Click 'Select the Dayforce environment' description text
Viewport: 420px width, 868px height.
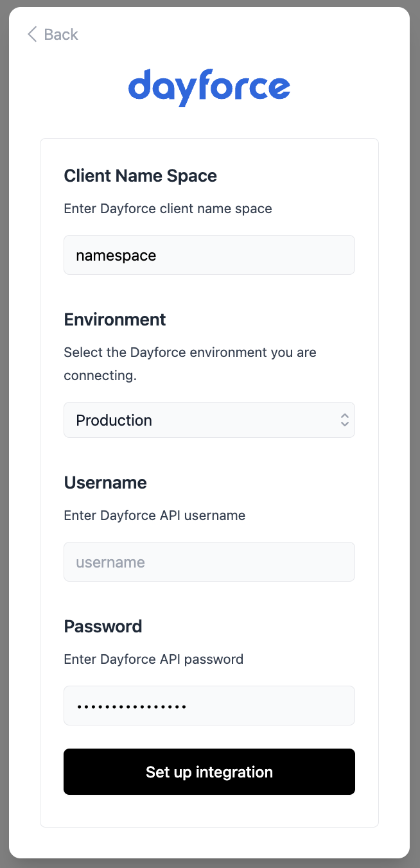coord(189,352)
